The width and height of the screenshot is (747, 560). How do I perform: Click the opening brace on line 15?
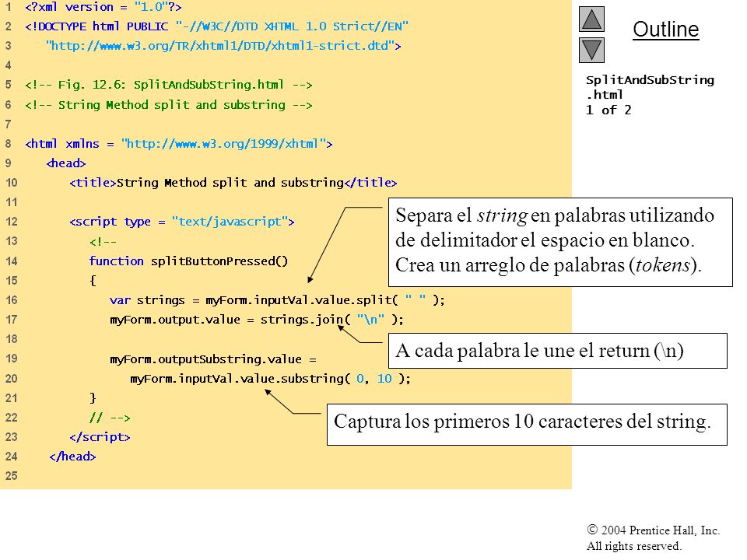(93, 281)
